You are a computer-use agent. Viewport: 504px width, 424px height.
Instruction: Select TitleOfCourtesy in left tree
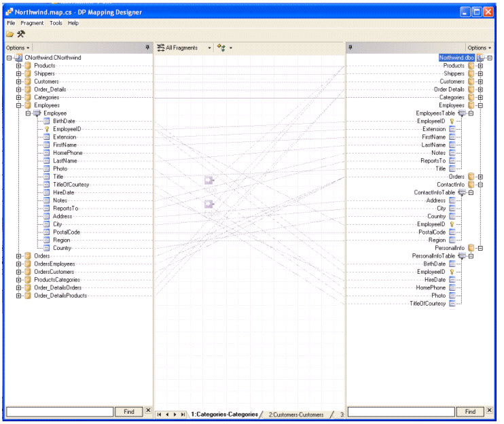click(x=71, y=185)
